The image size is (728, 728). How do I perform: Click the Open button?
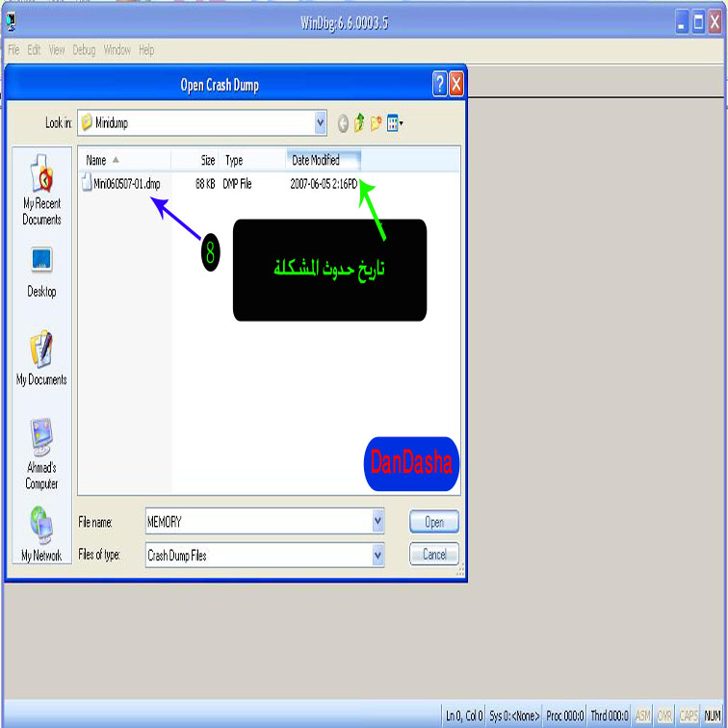click(x=434, y=522)
